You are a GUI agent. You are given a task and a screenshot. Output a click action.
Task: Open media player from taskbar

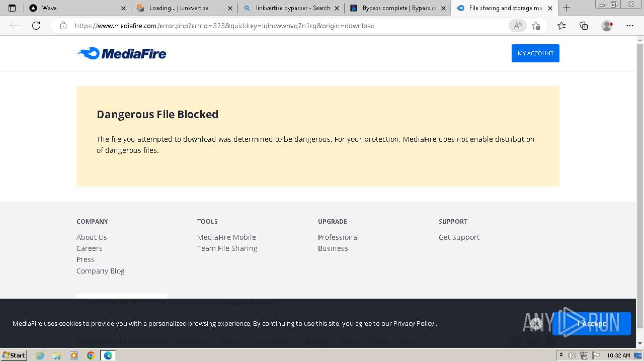74,355
